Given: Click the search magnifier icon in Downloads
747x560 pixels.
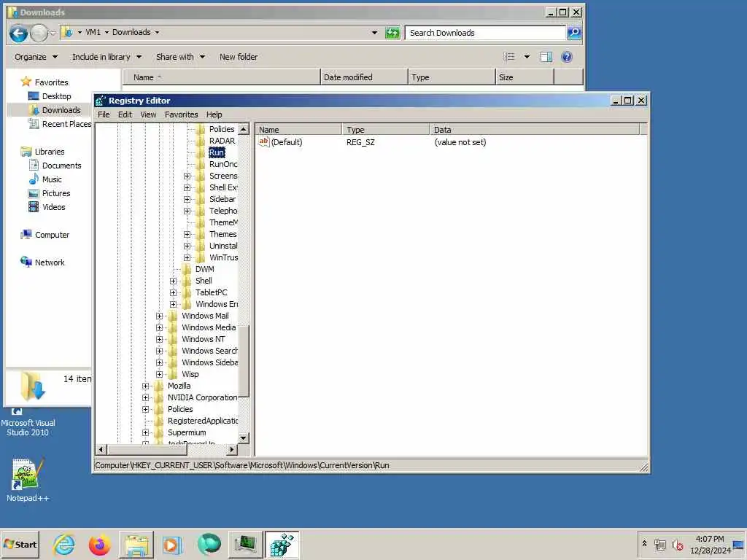Looking at the screenshot, I should click(x=574, y=33).
